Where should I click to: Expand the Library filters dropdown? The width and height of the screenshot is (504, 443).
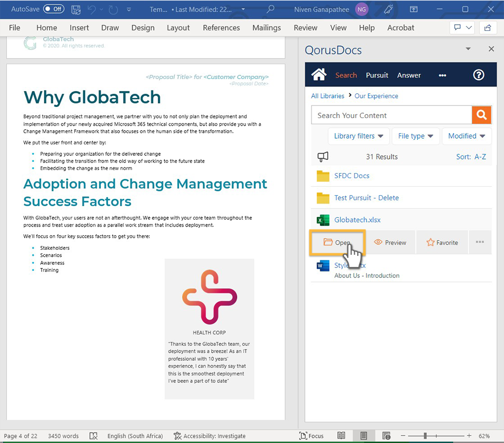359,136
